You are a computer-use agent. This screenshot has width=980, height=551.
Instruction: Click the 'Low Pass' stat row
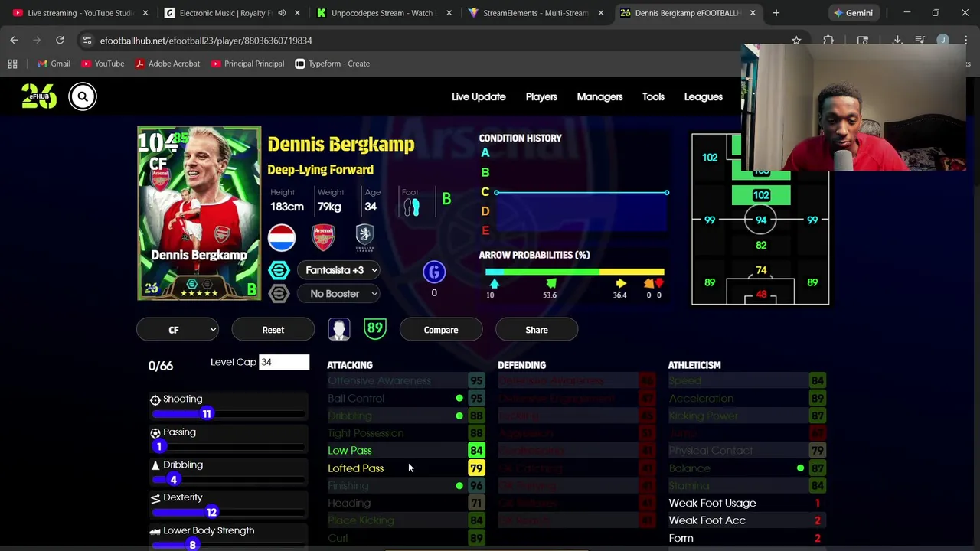click(407, 451)
